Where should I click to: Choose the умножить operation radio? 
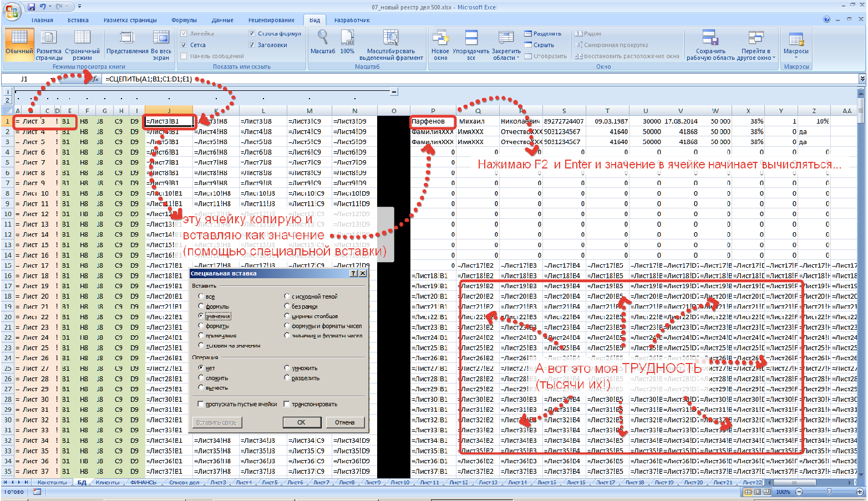coord(287,368)
